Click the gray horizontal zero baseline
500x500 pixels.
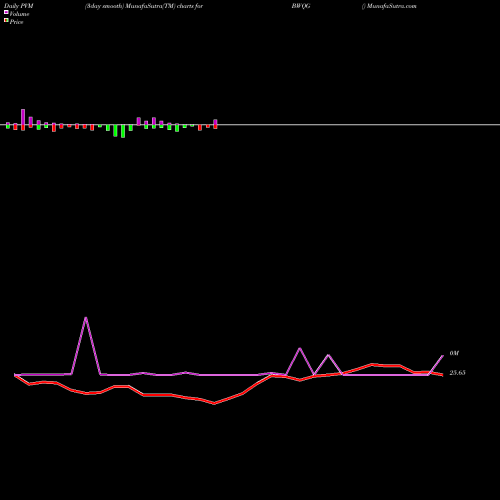click(x=250, y=125)
